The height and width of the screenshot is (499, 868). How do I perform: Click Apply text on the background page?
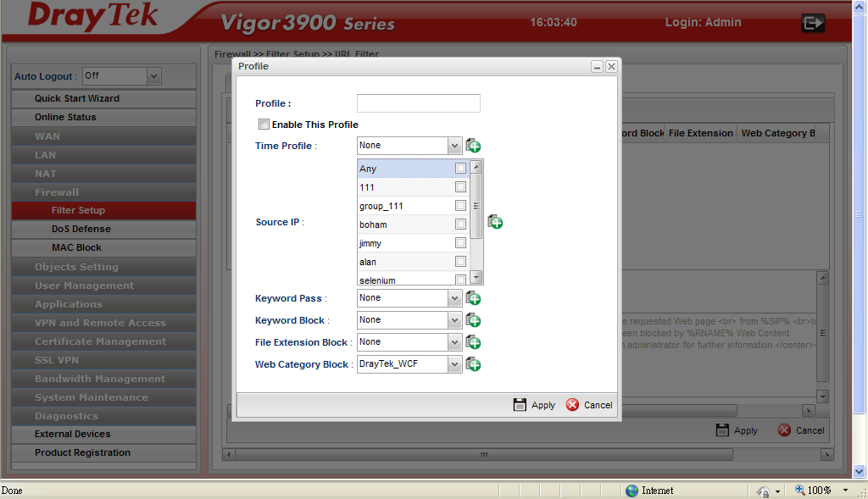point(746,431)
